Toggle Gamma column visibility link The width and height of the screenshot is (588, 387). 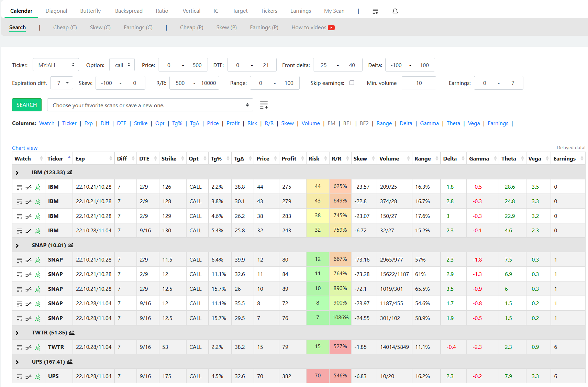pos(429,123)
